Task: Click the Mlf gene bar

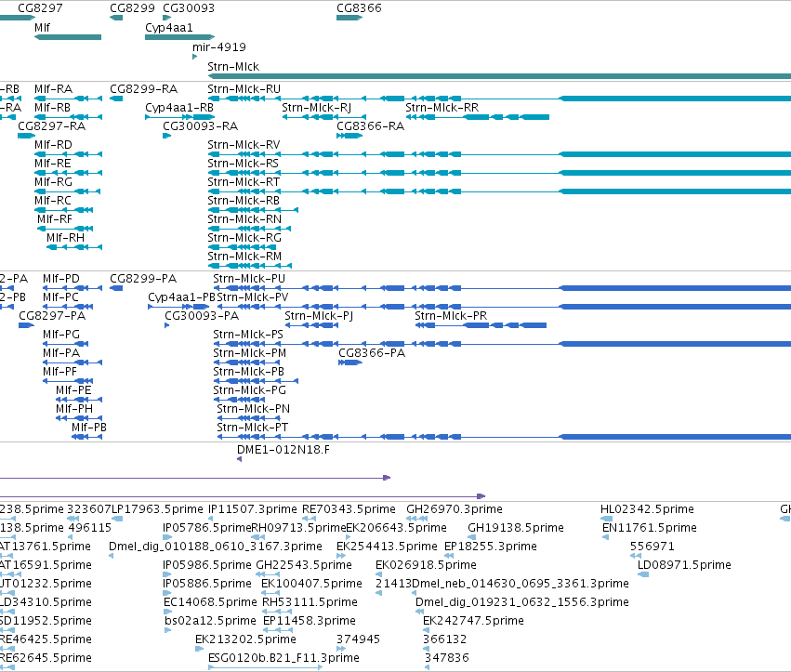Action: point(68,37)
